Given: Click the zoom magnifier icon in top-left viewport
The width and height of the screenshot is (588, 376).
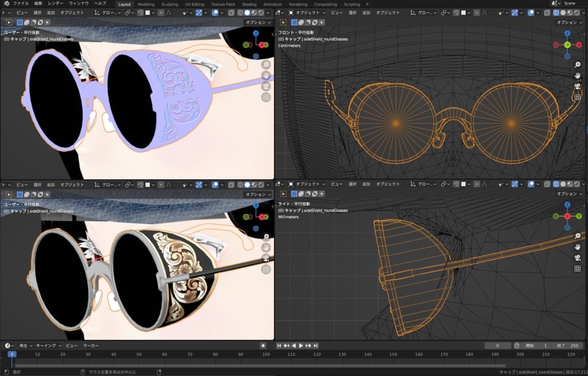Looking at the screenshot, I should 266,64.
